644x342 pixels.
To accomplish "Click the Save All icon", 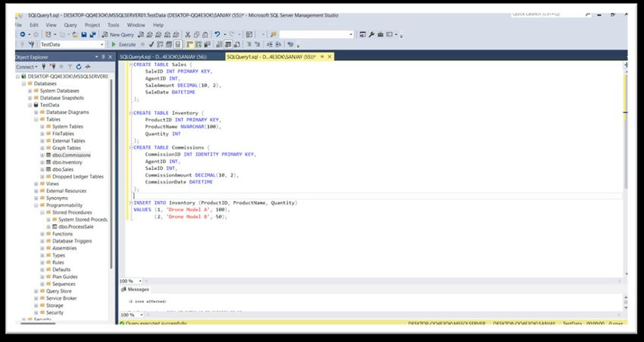I will [93, 35].
